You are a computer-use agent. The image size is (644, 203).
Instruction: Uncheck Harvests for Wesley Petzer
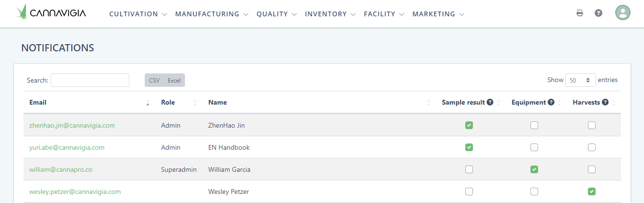tap(592, 191)
